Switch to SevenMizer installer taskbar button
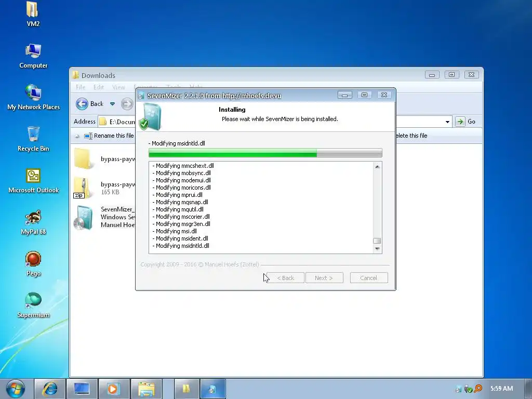This screenshot has height=399, width=532. (212, 389)
